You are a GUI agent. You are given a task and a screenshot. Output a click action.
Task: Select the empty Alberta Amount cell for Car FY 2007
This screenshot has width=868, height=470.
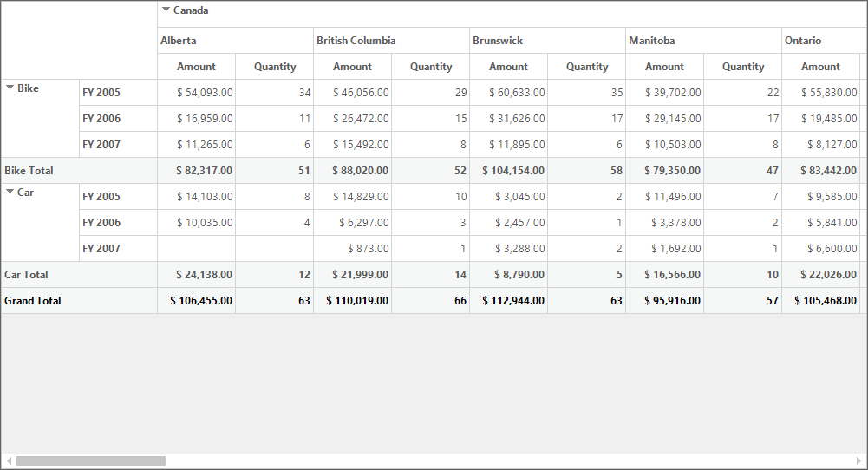click(197, 249)
